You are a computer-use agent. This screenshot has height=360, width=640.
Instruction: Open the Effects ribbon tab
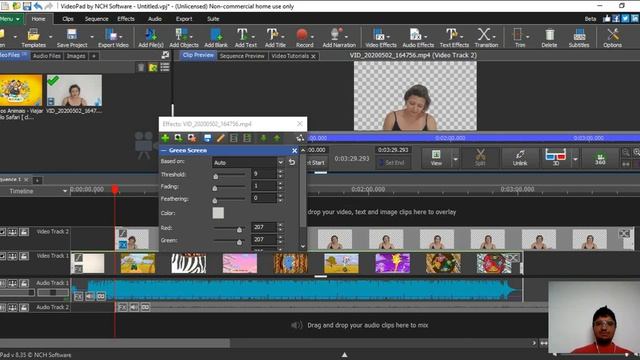pos(126,19)
